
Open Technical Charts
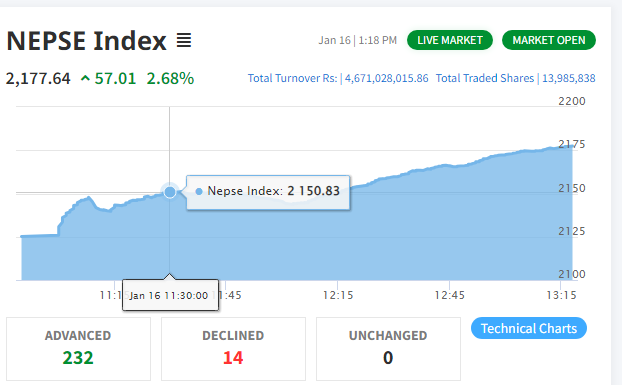529,328
